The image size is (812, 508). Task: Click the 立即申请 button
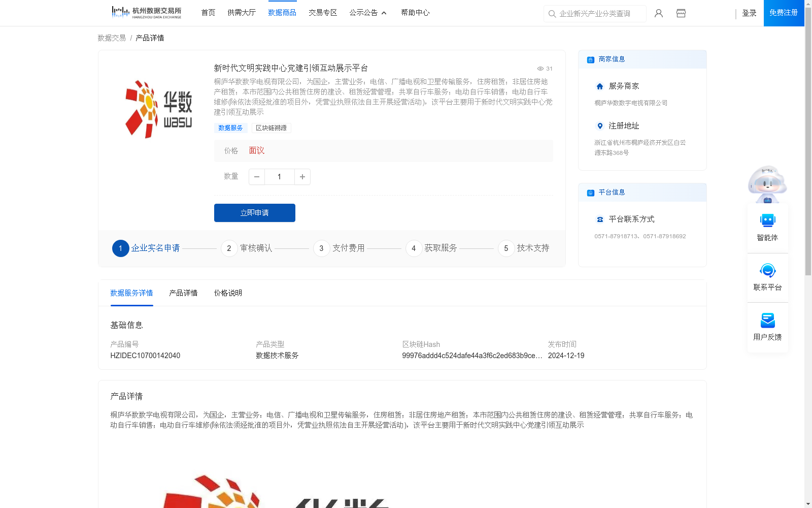tap(255, 213)
